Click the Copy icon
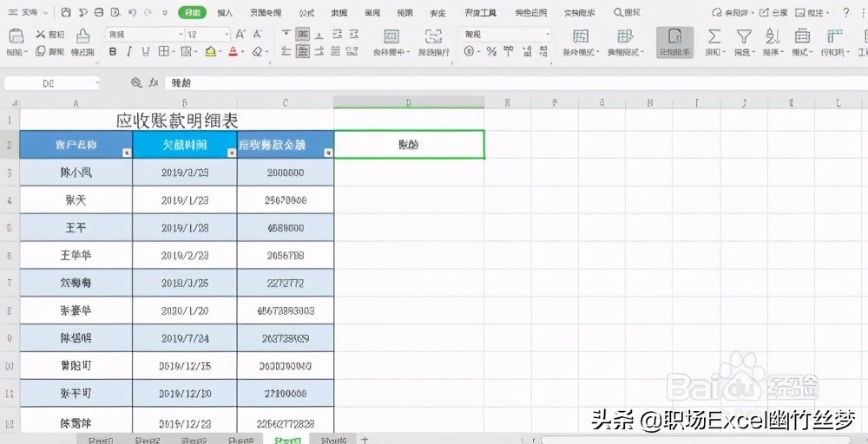The image size is (868, 444). tap(41, 51)
